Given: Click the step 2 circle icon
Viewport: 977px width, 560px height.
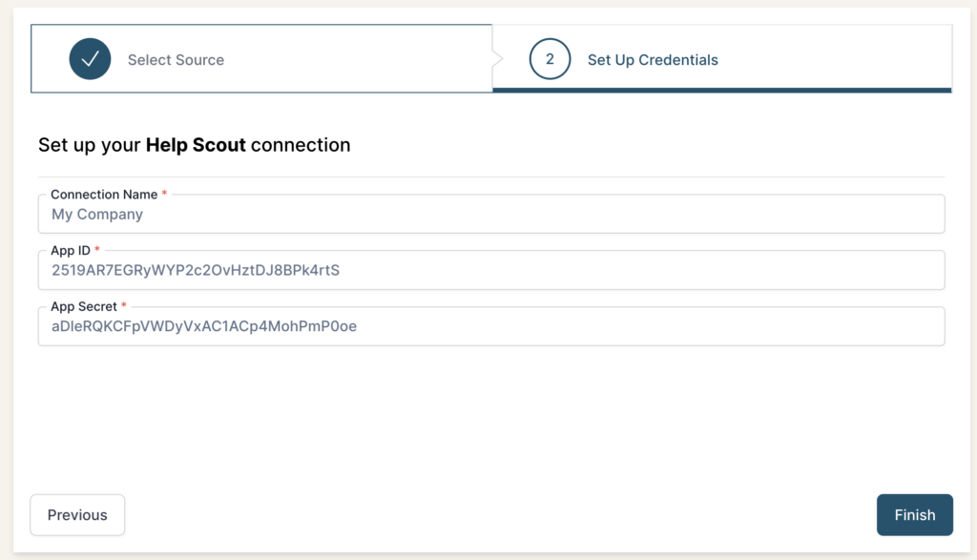Looking at the screenshot, I should (550, 59).
